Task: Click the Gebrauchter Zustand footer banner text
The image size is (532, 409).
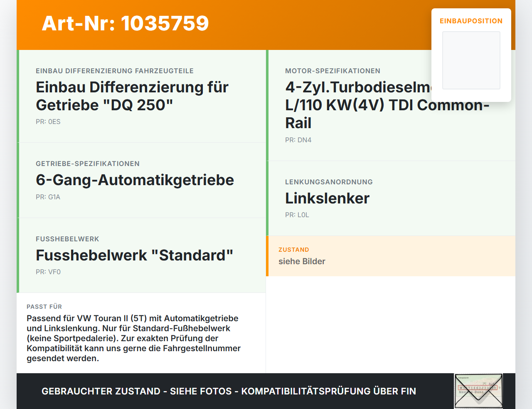Action: tap(229, 392)
